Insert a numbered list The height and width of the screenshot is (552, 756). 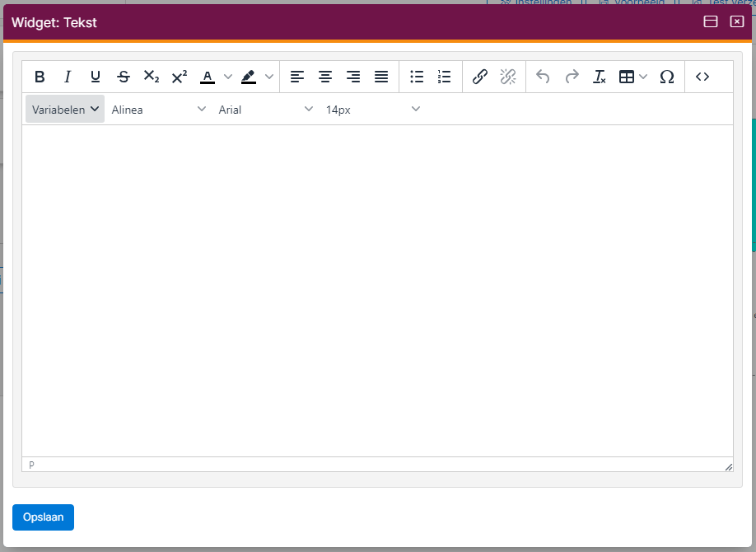click(445, 77)
